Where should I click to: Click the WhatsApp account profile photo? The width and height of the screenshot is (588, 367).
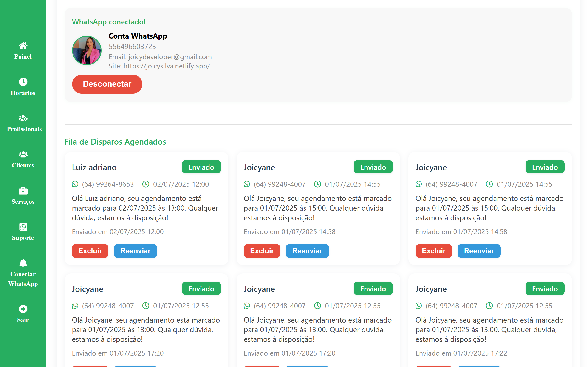[87, 50]
